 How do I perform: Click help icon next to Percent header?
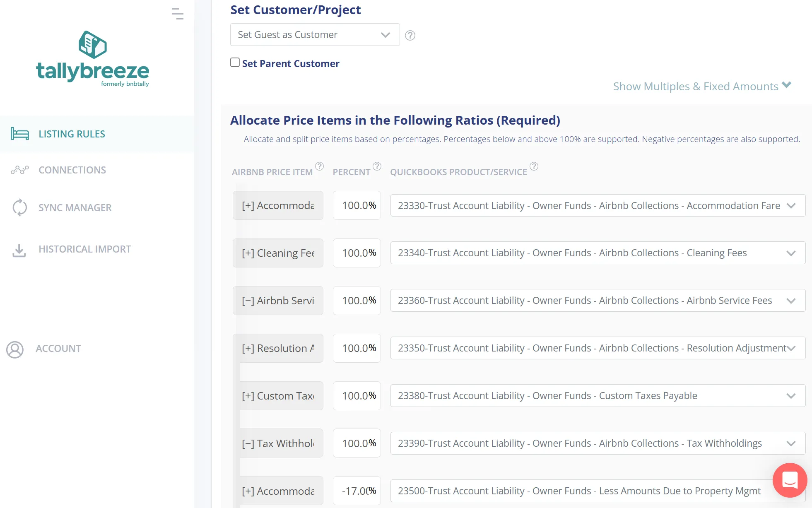[x=377, y=166]
